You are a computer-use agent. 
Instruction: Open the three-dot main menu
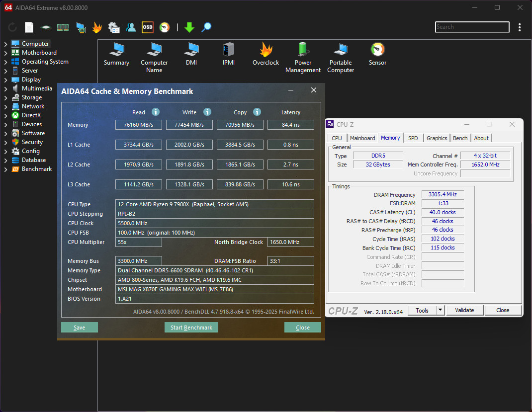pyautogui.click(x=520, y=27)
